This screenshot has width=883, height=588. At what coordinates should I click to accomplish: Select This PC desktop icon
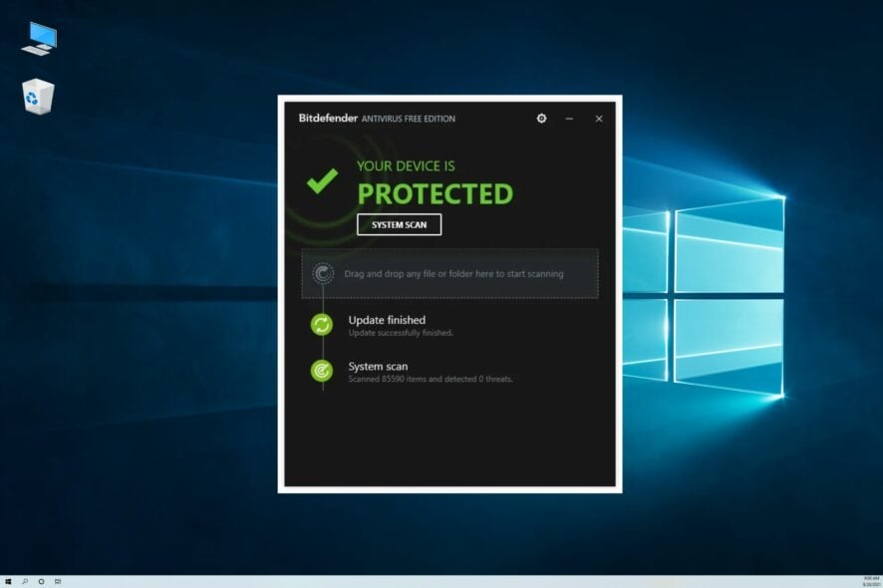(40, 38)
